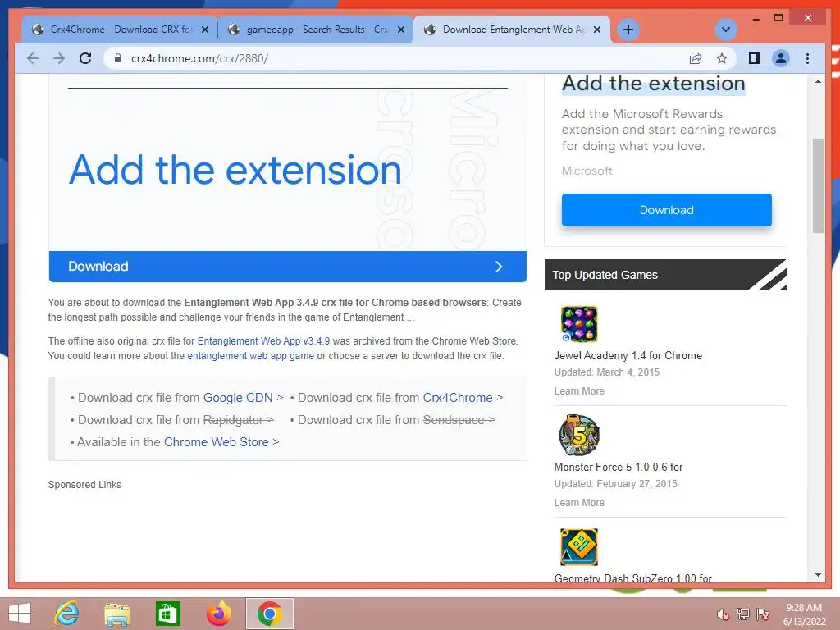This screenshot has height=630, width=840.
Task: Click the page scrollbar down arrow
Action: point(818,575)
